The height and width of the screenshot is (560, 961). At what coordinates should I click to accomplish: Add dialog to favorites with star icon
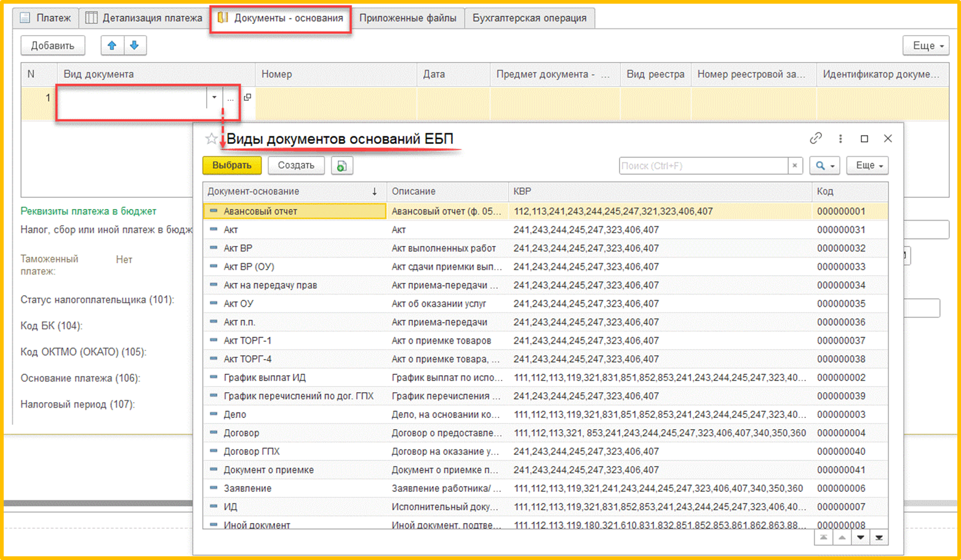(x=211, y=139)
